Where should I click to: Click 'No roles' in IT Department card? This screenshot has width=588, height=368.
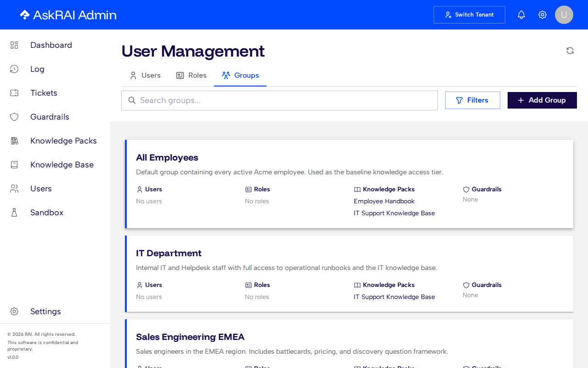(257, 297)
